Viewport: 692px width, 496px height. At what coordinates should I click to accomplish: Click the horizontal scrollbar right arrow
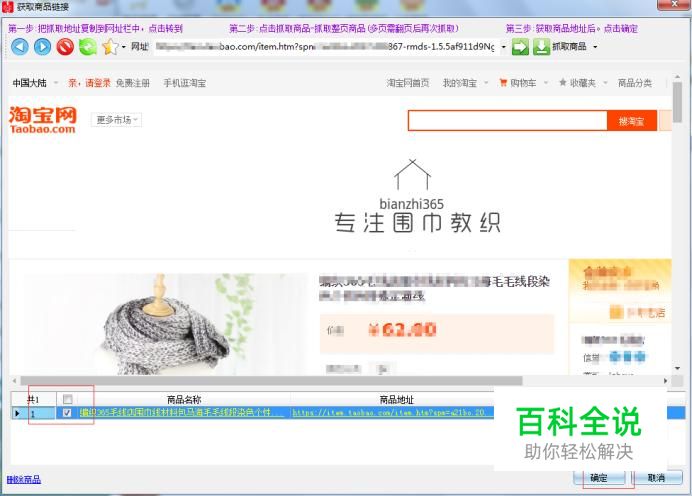(x=666, y=380)
